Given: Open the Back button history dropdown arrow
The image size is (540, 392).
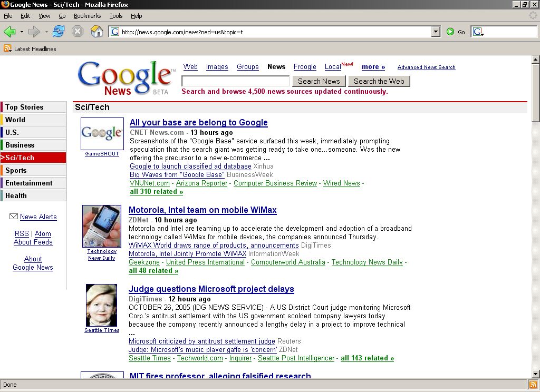Looking at the screenshot, I should click(22, 32).
